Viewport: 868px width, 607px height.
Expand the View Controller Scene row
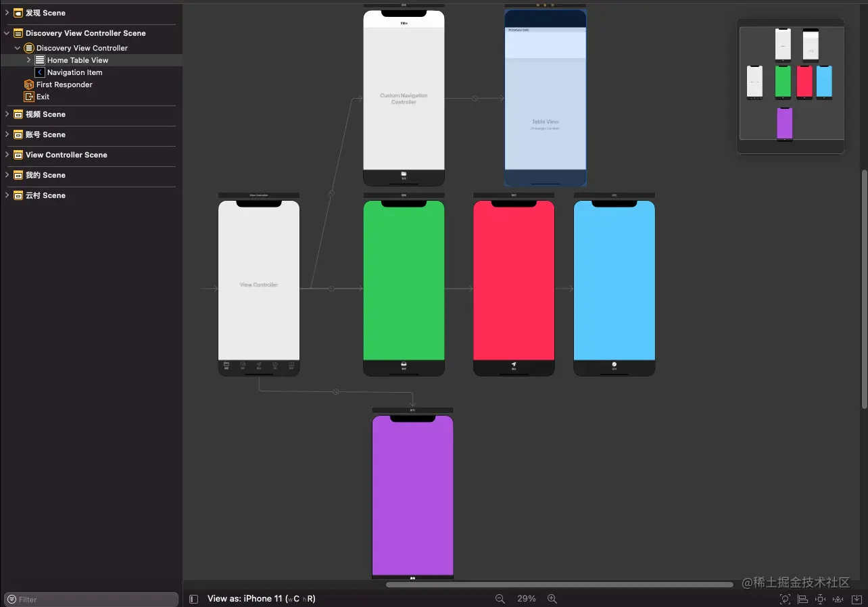[x=7, y=155]
